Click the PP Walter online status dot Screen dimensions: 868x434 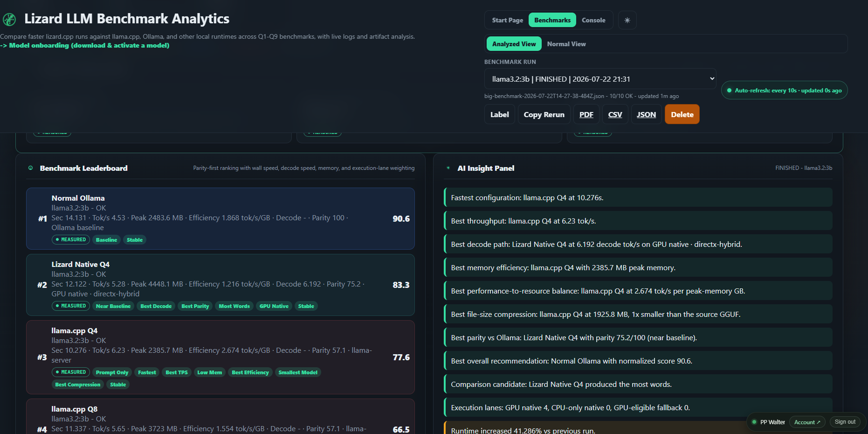point(754,422)
